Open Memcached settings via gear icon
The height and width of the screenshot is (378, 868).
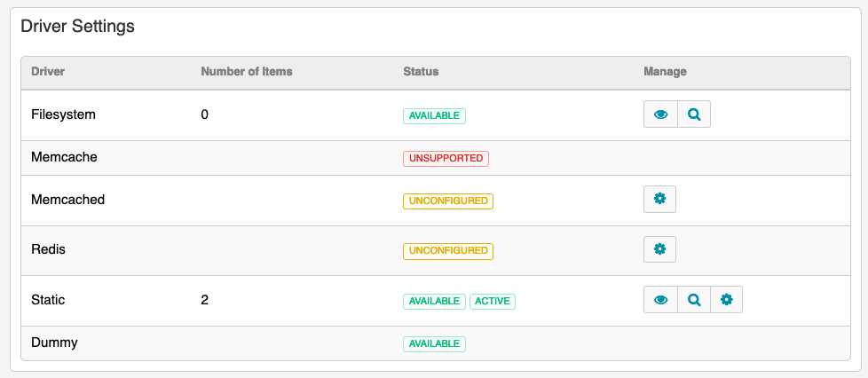click(x=659, y=200)
